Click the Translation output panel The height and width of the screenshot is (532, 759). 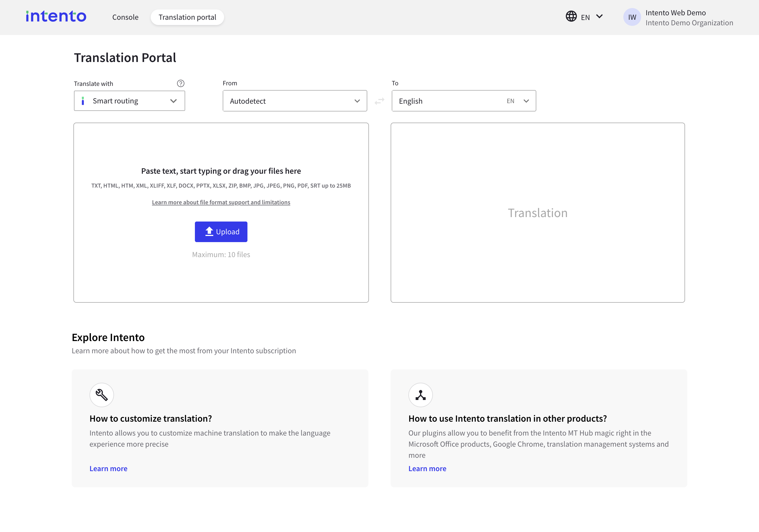click(537, 212)
